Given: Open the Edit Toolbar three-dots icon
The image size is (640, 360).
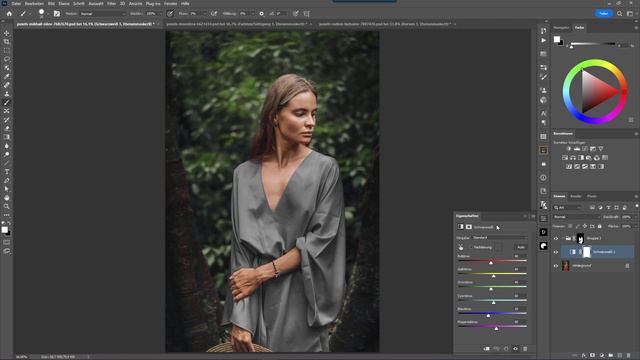Looking at the screenshot, I should tap(7, 215).
